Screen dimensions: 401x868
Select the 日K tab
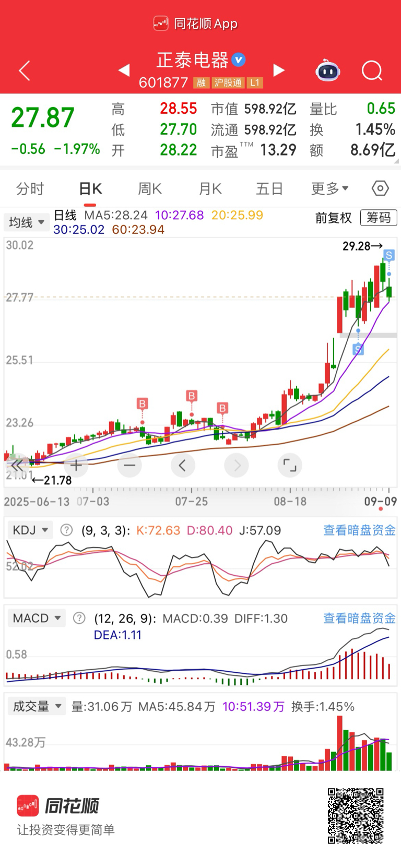pos(90,188)
